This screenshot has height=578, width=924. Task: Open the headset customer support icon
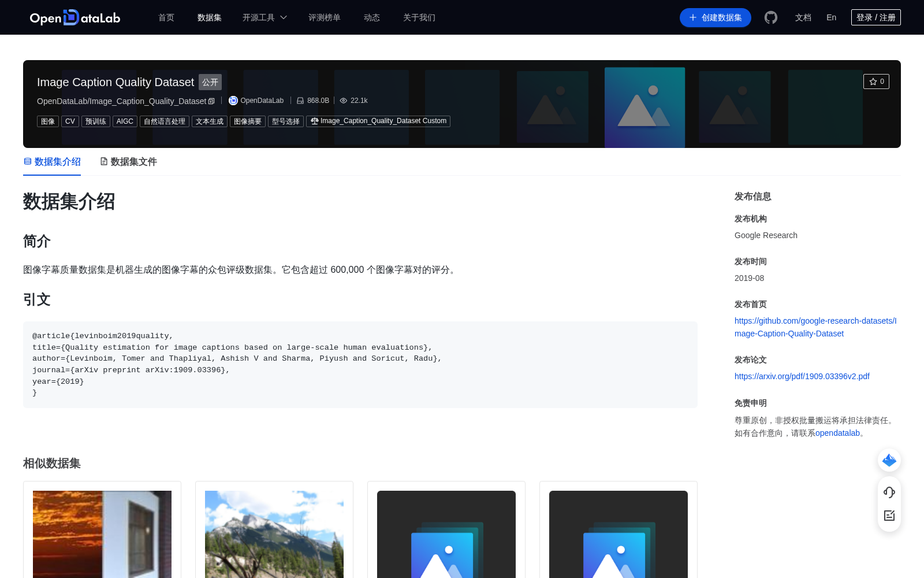click(x=889, y=492)
